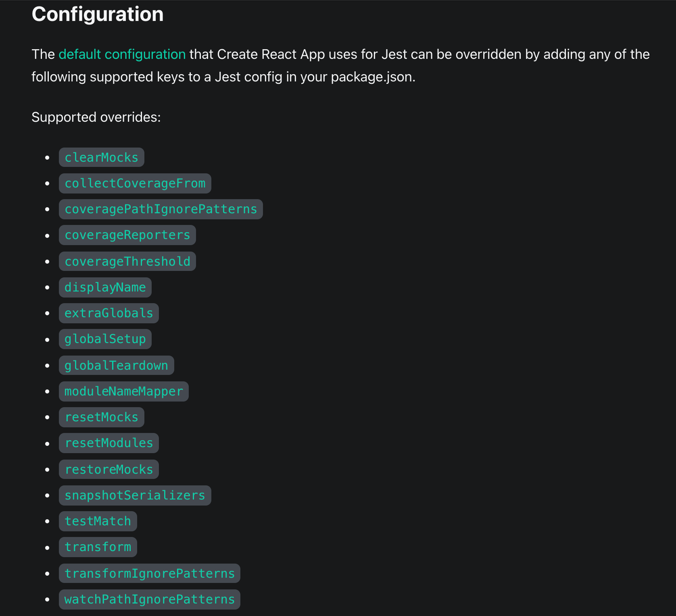The image size is (676, 616).
Task: Click the clearMocks override link
Action: 102,157
